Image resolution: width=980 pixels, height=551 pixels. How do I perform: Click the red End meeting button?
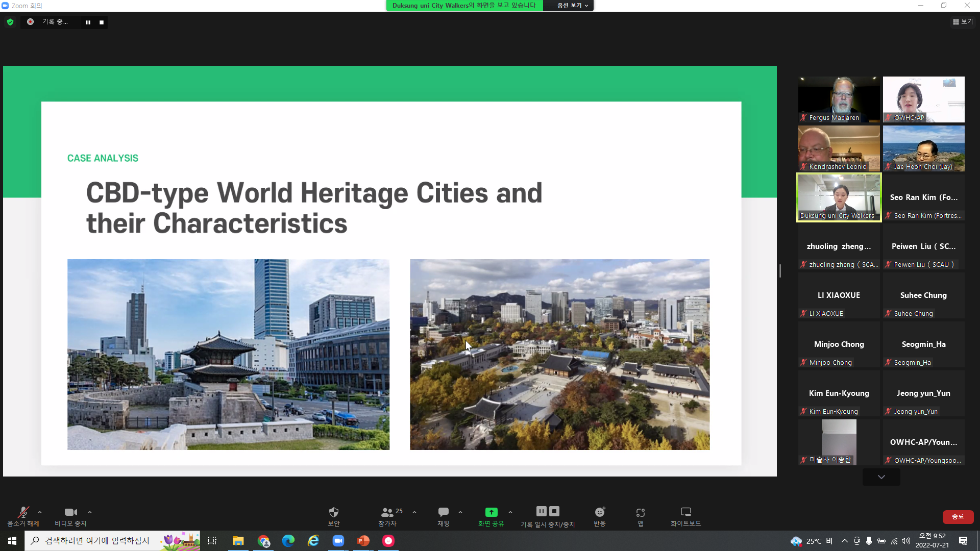point(958,516)
